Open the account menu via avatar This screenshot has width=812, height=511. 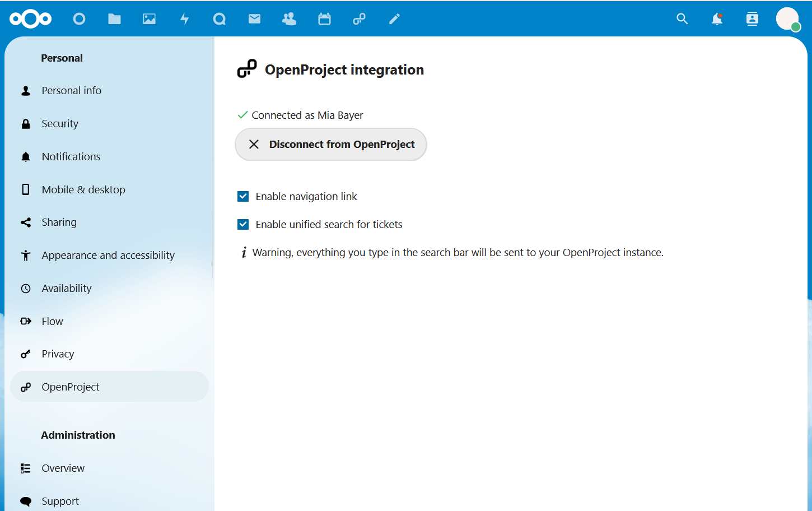788,18
